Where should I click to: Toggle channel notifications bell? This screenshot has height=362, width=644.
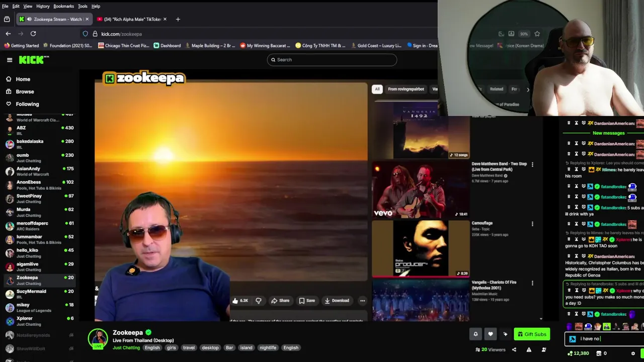475,334
